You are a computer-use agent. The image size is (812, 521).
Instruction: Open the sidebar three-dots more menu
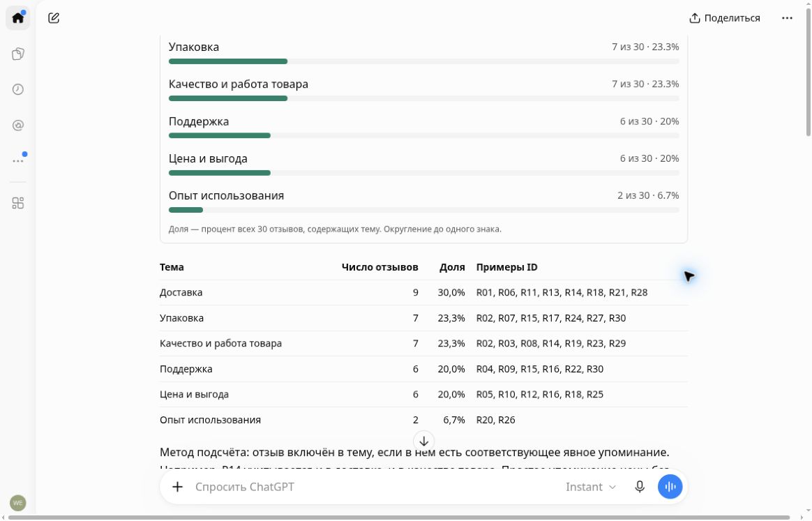(17, 161)
